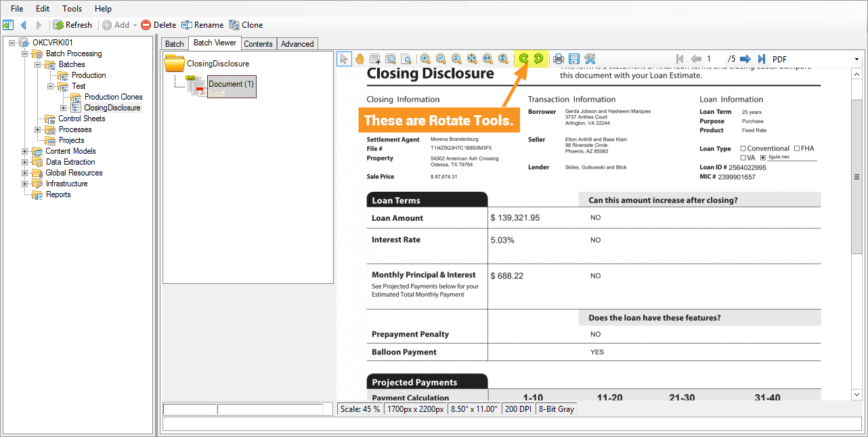Save the image with floppy icon

point(574,59)
